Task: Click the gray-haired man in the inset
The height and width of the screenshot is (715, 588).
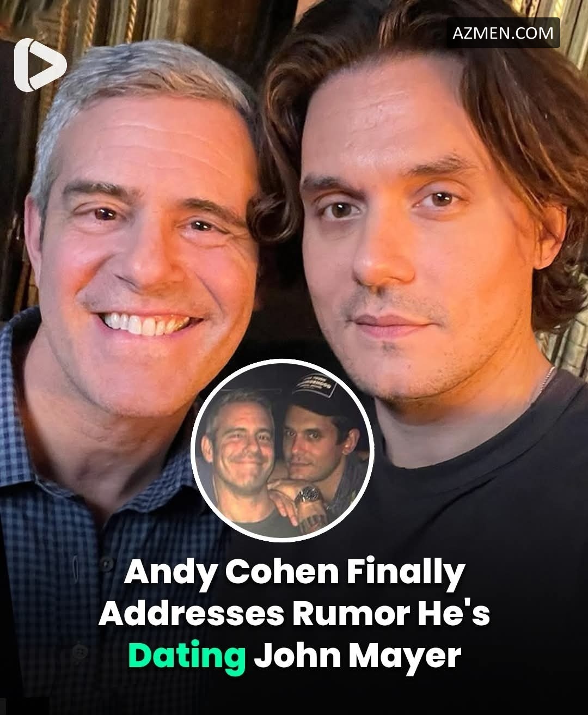Action: [x=240, y=463]
